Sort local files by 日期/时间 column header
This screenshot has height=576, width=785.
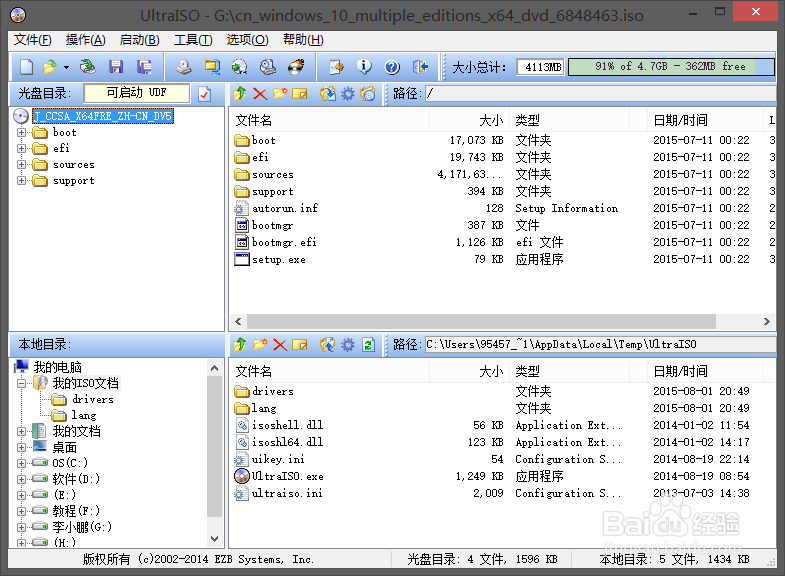tap(705, 371)
